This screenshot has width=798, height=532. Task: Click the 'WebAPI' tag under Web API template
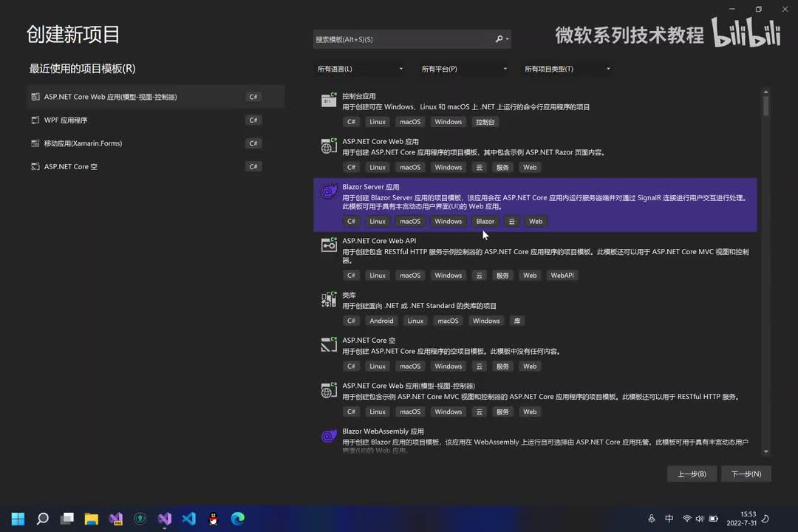pyautogui.click(x=562, y=276)
